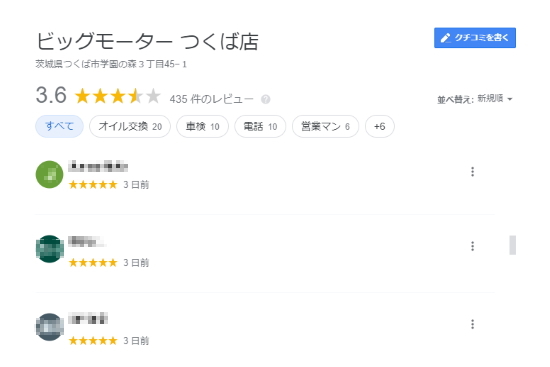Open third review's three-dot menu

tap(472, 324)
